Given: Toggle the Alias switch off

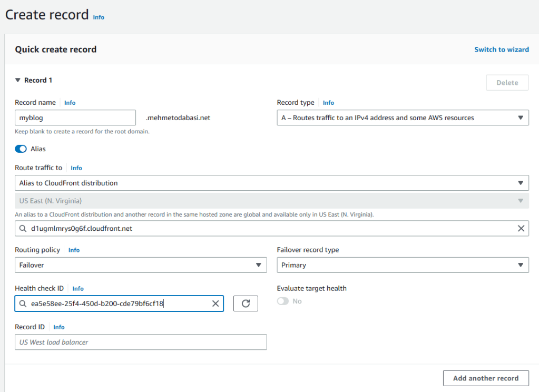Looking at the screenshot, I should coord(21,149).
